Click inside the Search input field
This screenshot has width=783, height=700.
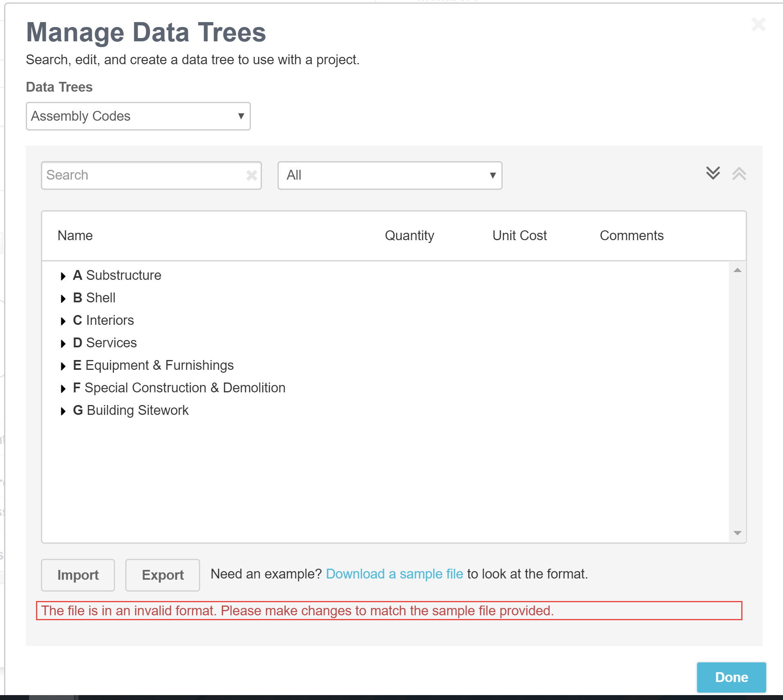point(143,176)
